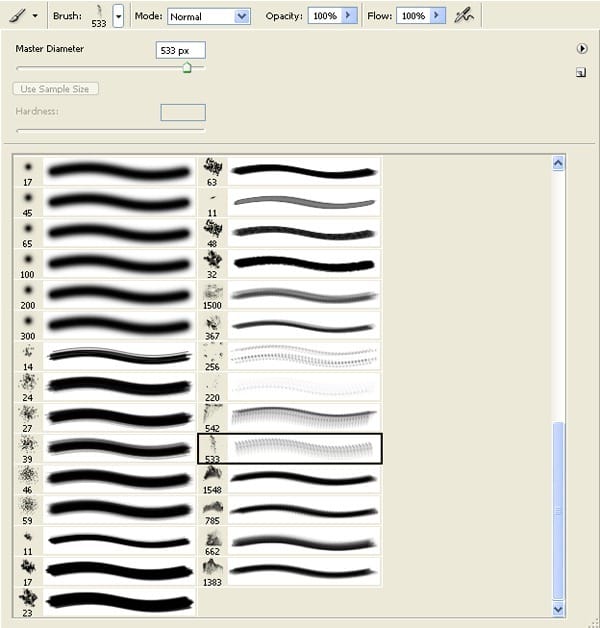Open the Flow slider arrow
The width and height of the screenshot is (600, 628).
(437, 16)
